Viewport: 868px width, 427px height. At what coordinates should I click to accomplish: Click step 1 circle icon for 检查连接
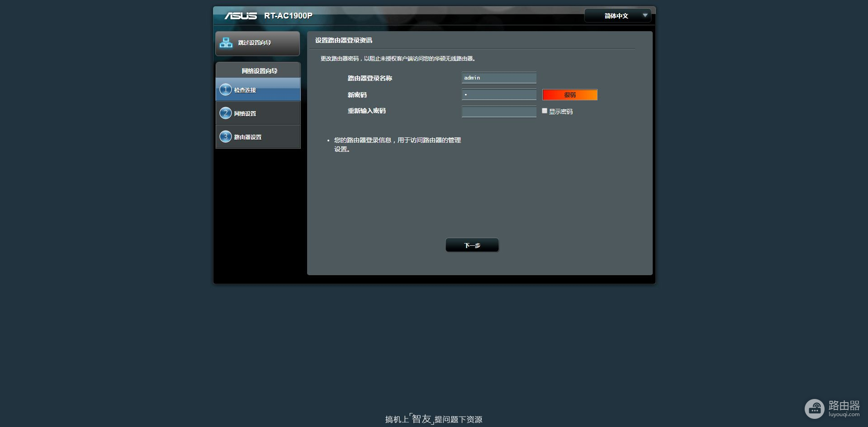225,89
